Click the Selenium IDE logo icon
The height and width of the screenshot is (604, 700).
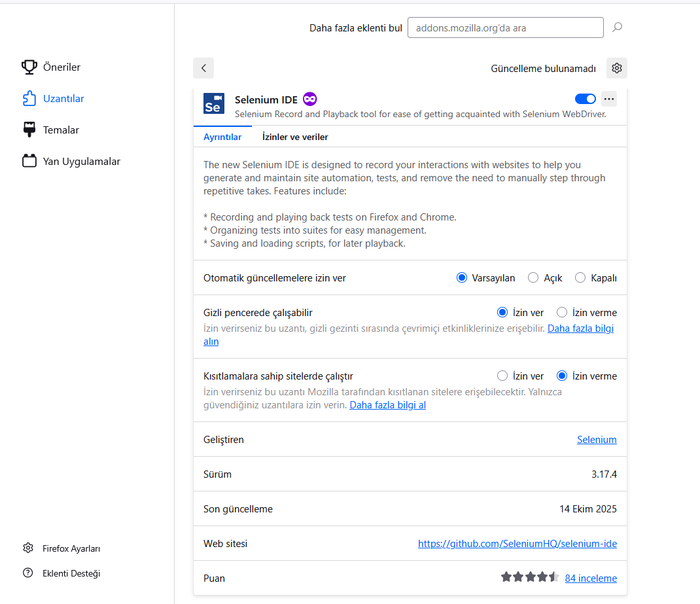214,103
